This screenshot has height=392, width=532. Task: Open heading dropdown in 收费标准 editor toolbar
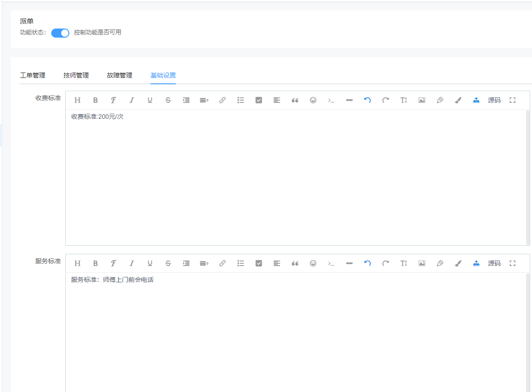[x=77, y=100]
